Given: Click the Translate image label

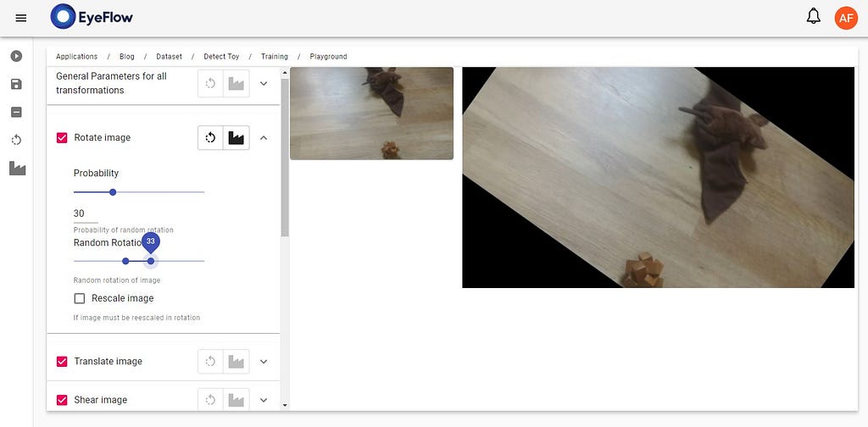Looking at the screenshot, I should (x=108, y=362).
